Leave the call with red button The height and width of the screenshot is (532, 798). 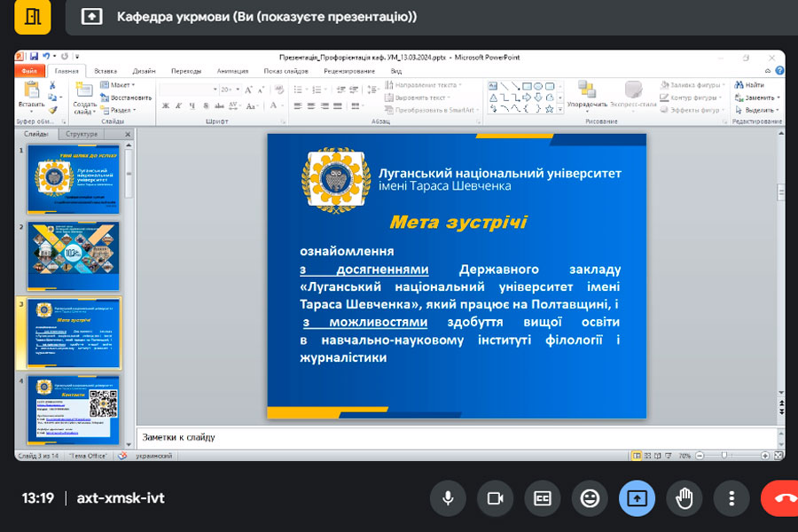pyautogui.click(x=782, y=498)
